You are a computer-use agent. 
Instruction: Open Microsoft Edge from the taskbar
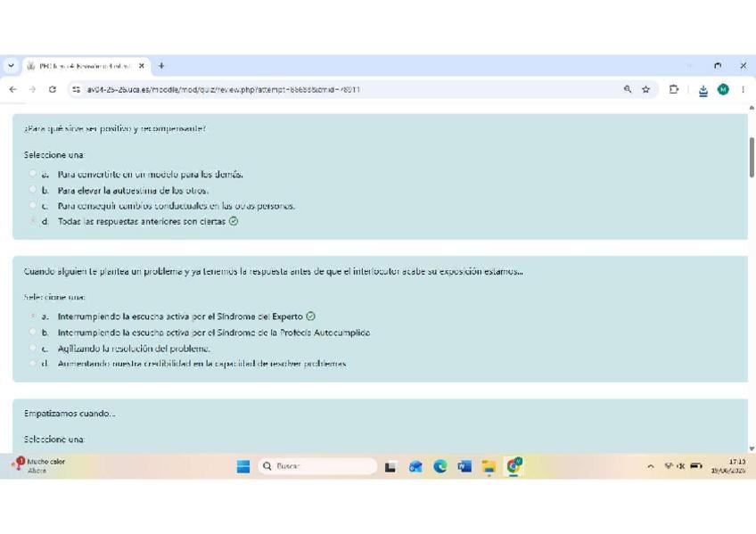point(440,466)
